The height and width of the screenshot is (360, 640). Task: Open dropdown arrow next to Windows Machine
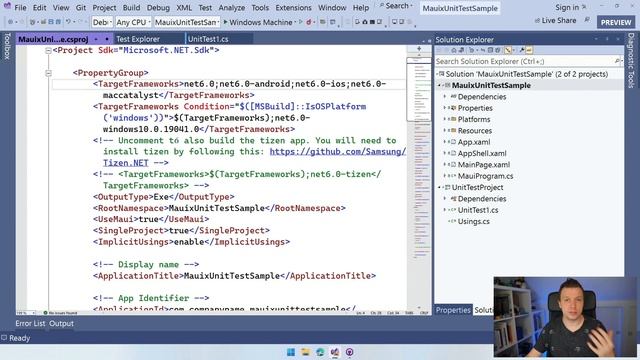pos(296,22)
